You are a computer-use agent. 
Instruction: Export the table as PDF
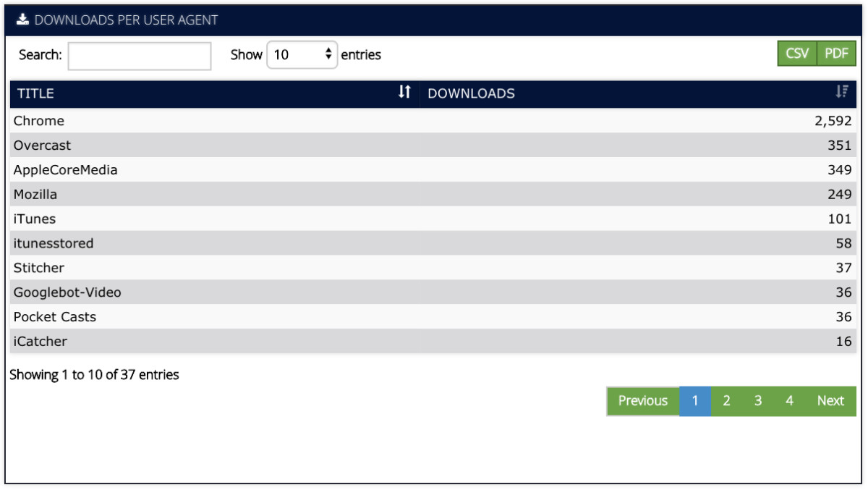[836, 54]
